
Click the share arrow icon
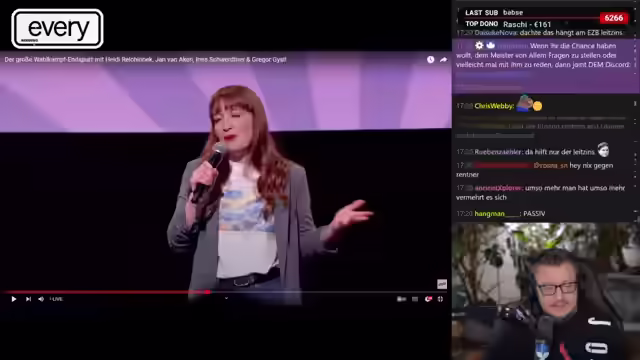(x=443, y=60)
